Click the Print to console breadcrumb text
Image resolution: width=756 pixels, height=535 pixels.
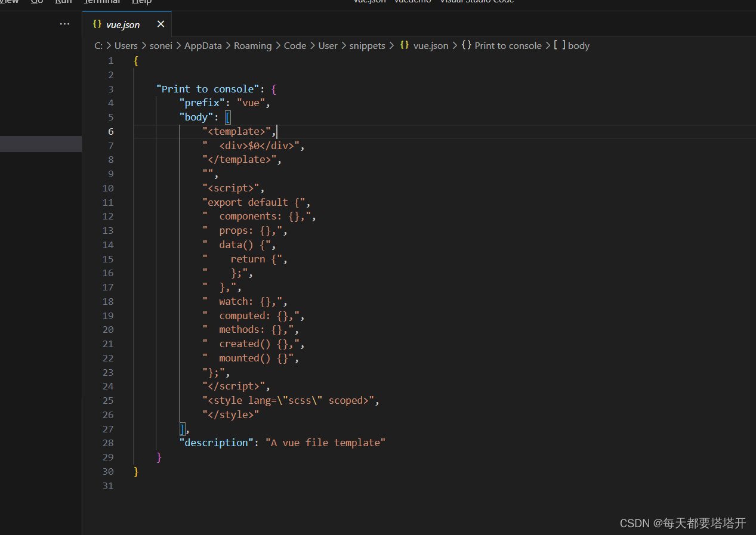click(x=508, y=45)
